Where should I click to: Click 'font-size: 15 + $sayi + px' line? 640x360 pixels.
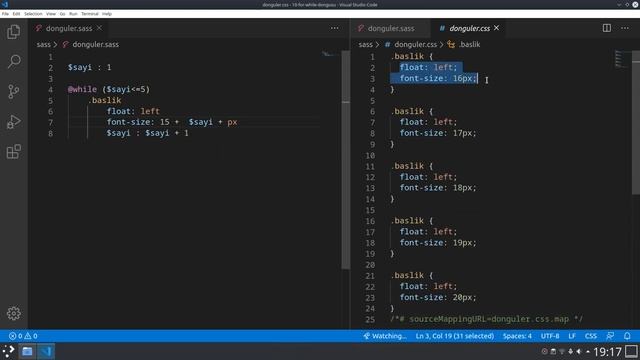point(172,122)
